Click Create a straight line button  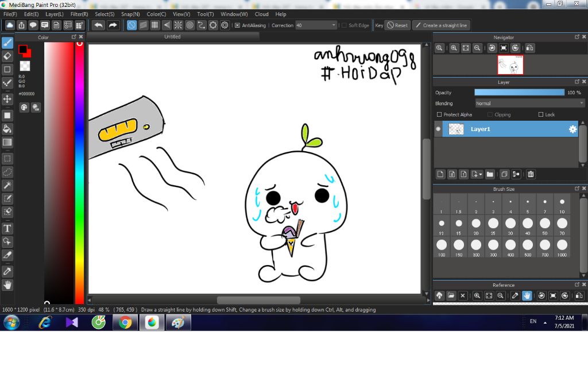(x=442, y=25)
